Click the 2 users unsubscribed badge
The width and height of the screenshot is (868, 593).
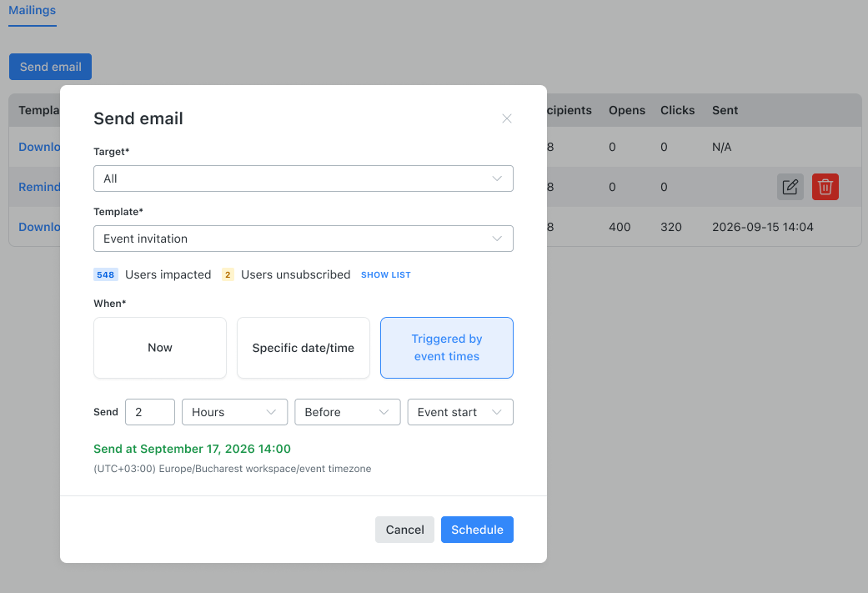click(x=228, y=274)
